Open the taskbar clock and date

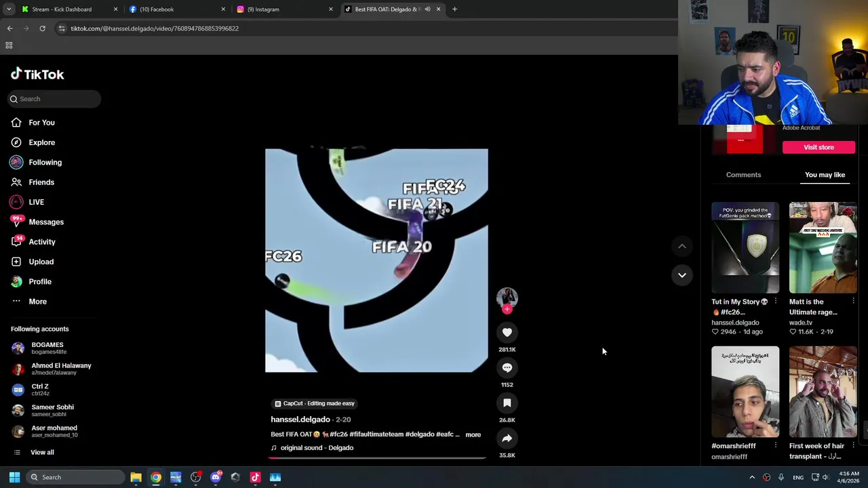[x=848, y=477]
